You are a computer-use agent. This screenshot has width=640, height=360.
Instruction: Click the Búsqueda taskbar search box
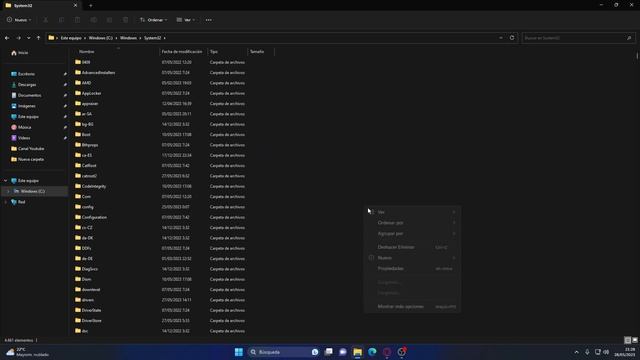283,352
